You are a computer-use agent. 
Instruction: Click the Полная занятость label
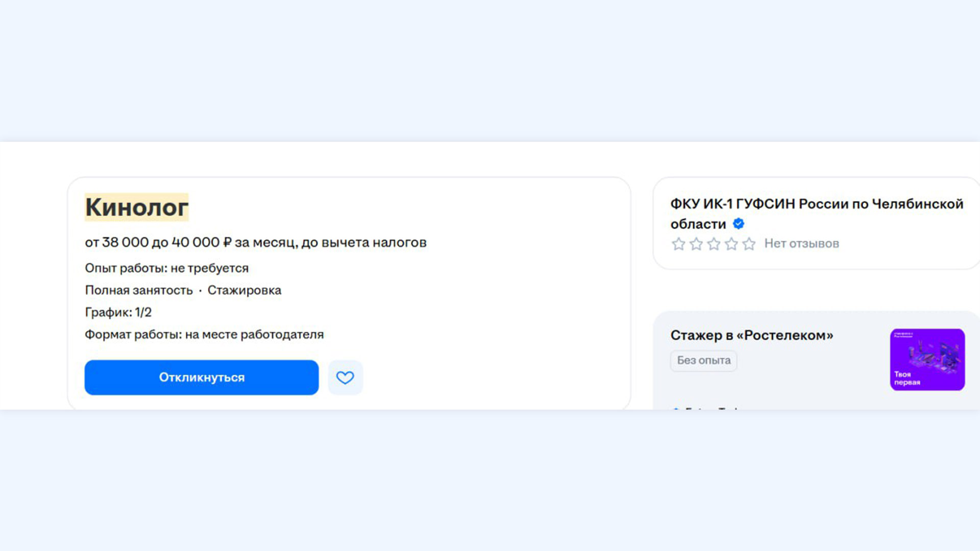(139, 290)
